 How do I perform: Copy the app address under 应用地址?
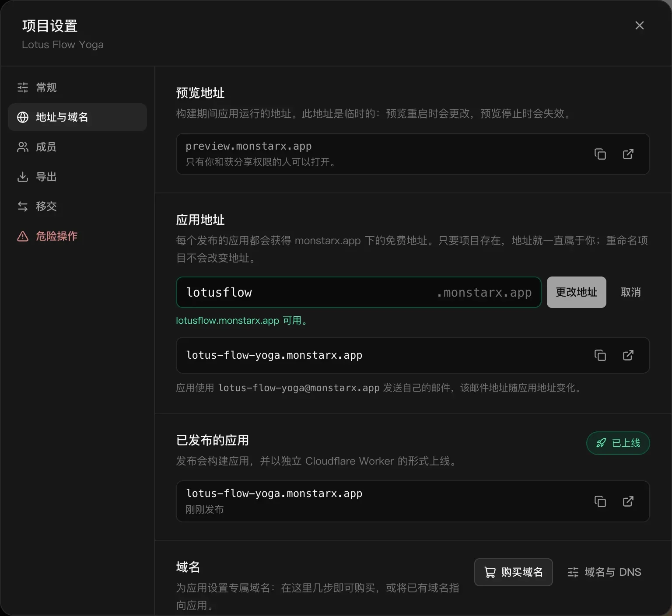tap(600, 355)
